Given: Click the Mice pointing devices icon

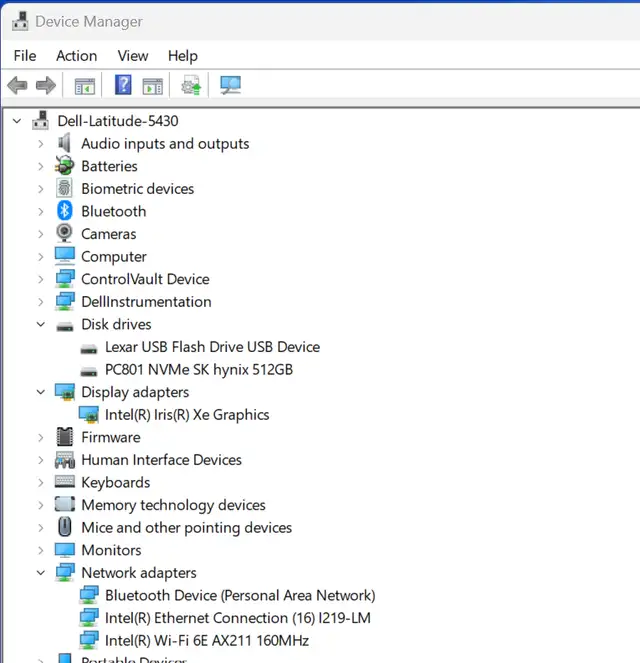Looking at the screenshot, I should coord(65,527).
